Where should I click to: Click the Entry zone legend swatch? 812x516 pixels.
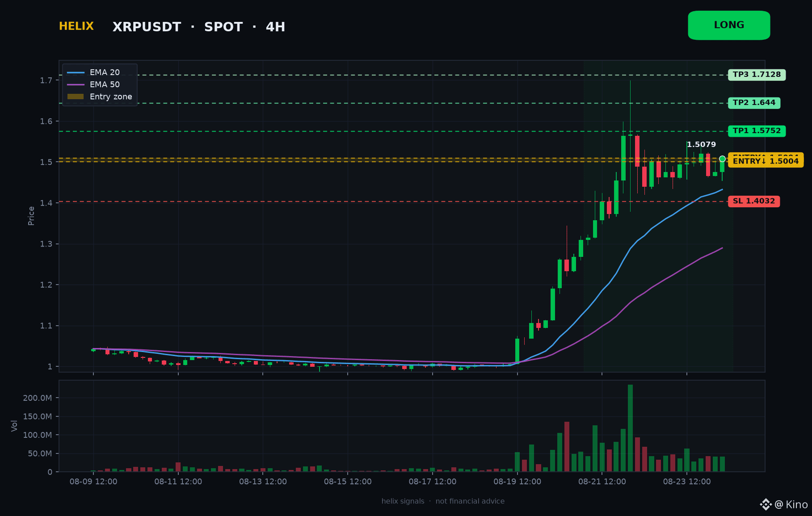click(x=76, y=96)
